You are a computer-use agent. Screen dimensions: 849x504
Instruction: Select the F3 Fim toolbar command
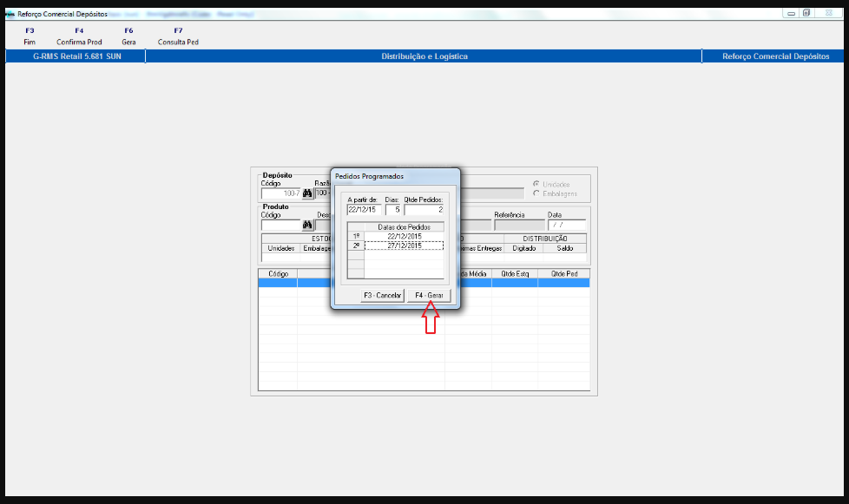(x=30, y=36)
